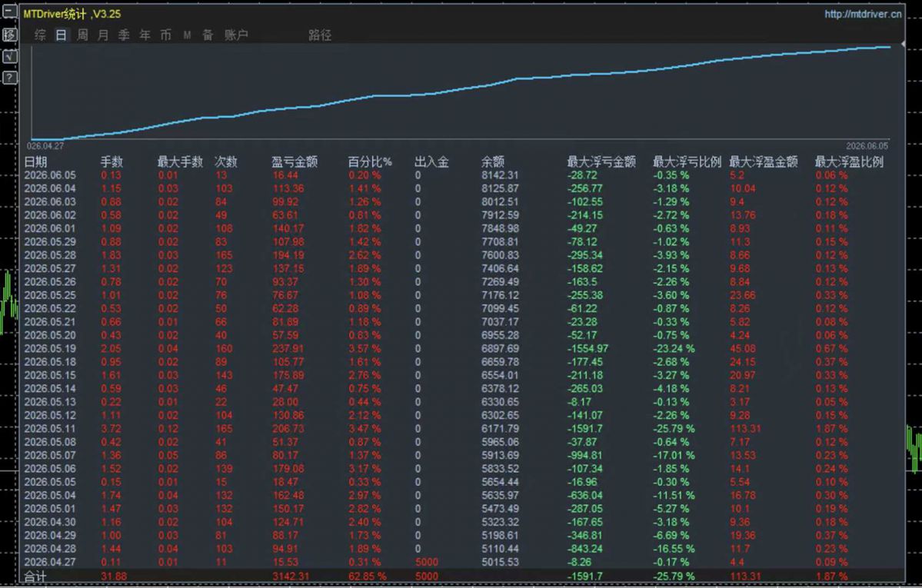Click floating loss value -994.81

click(x=585, y=455)
